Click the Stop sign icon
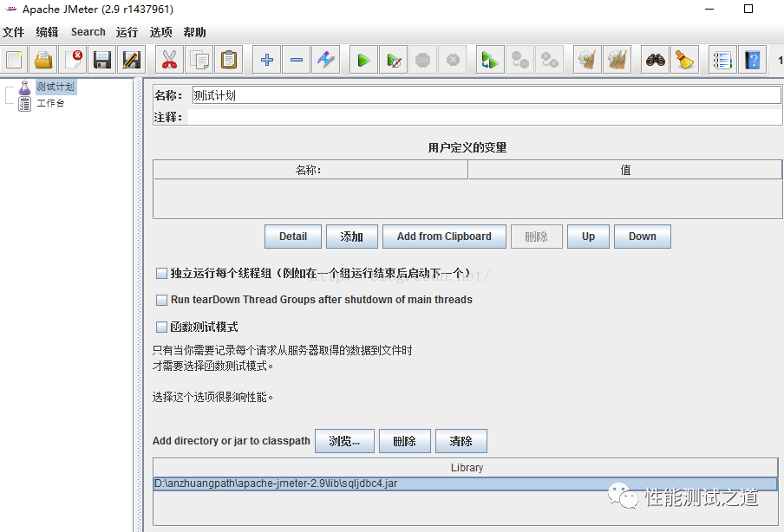This screenshot has width=784, height=532. (422, 60)
